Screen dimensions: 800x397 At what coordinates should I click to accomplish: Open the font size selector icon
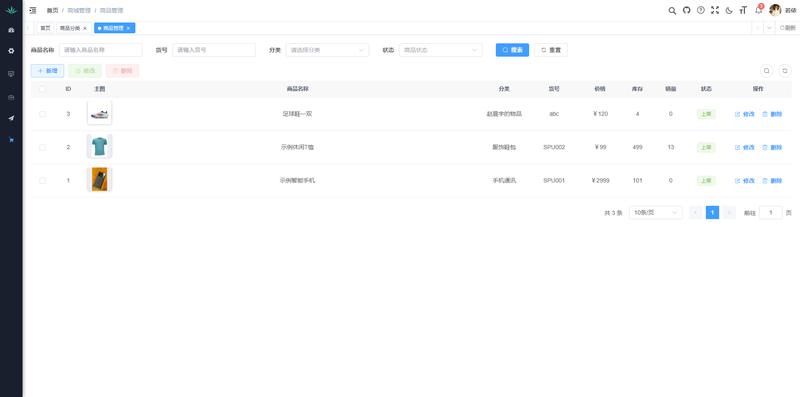click(x=743, y=10)
